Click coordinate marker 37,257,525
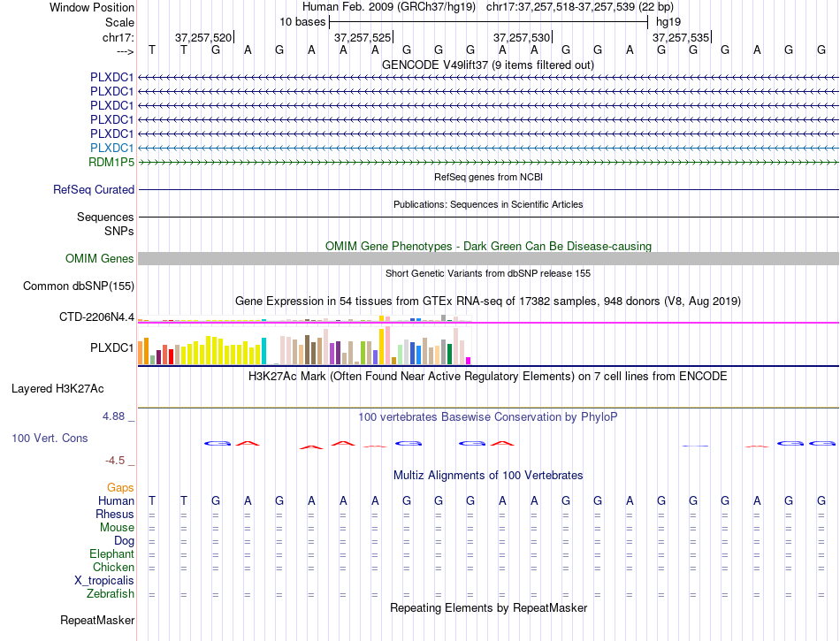The image size is (840, 641). pos(363,37)
